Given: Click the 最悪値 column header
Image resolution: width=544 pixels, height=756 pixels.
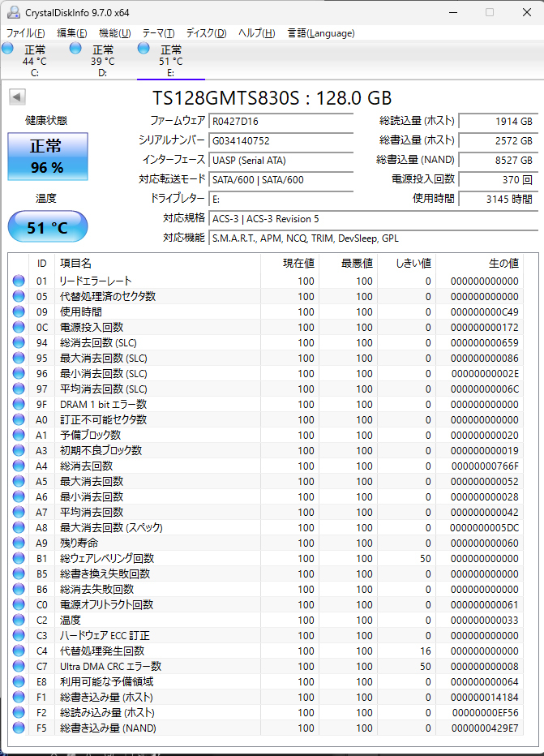Looking at the screenshot, I should [x=348, y=264].
